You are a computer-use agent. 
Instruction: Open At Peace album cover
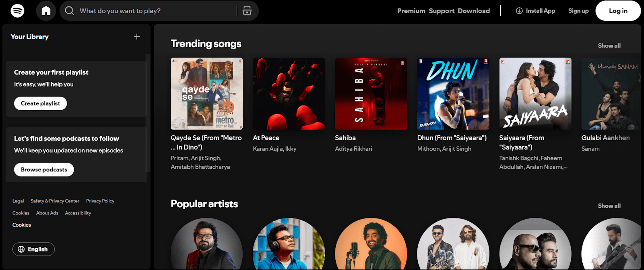tap(289, 93)
